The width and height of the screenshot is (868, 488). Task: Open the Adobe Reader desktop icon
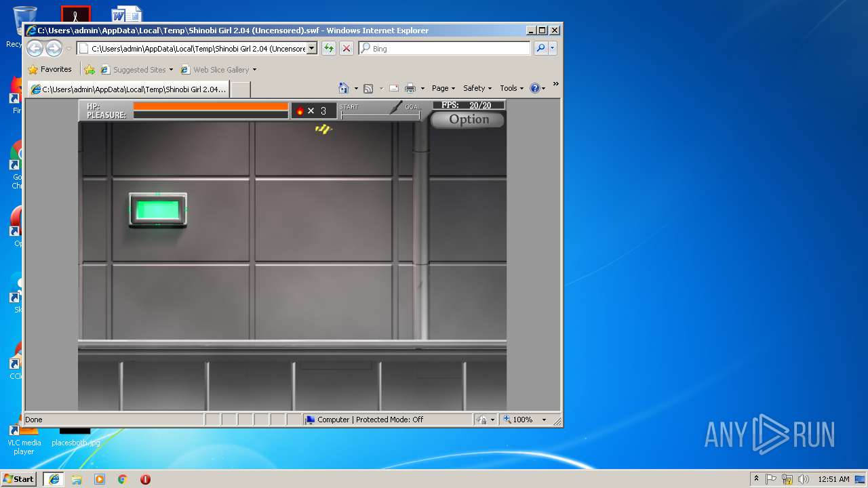pyautogui.click(x=75, y=14)
